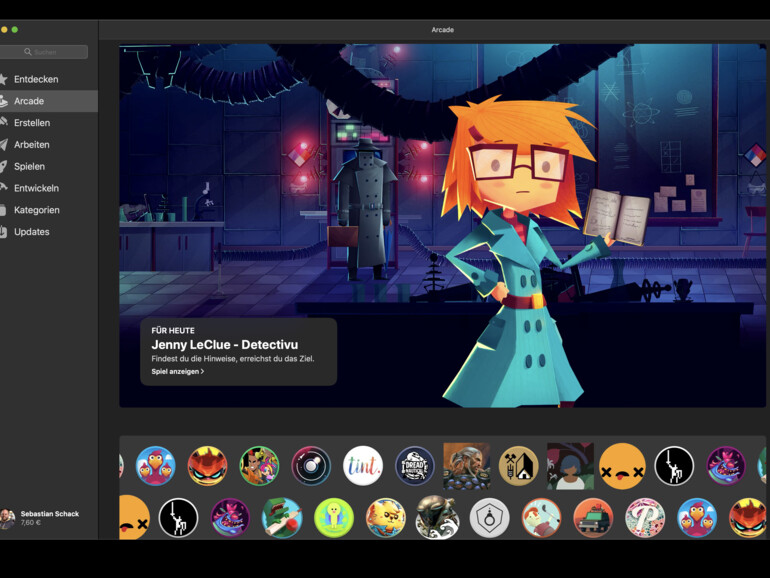
Task: Open the black sword-fighter icon in lower row
Action: pos(178,518)
